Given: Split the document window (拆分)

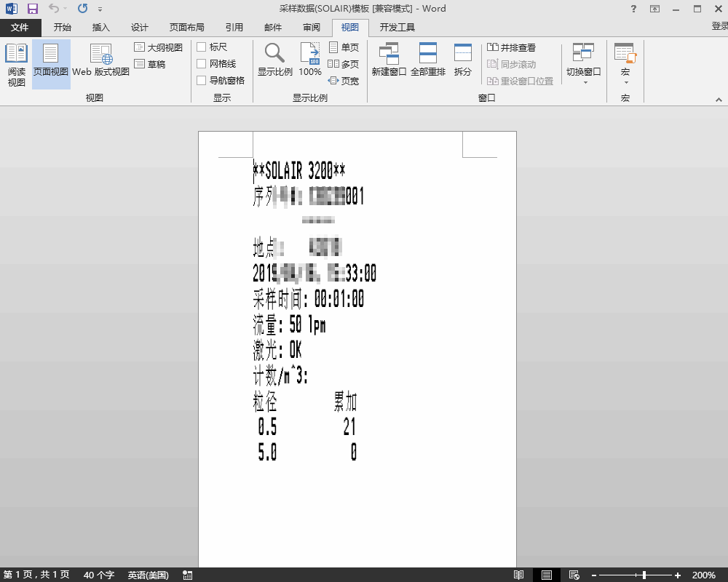Looking at the screenshot, I should coord(462,60).
